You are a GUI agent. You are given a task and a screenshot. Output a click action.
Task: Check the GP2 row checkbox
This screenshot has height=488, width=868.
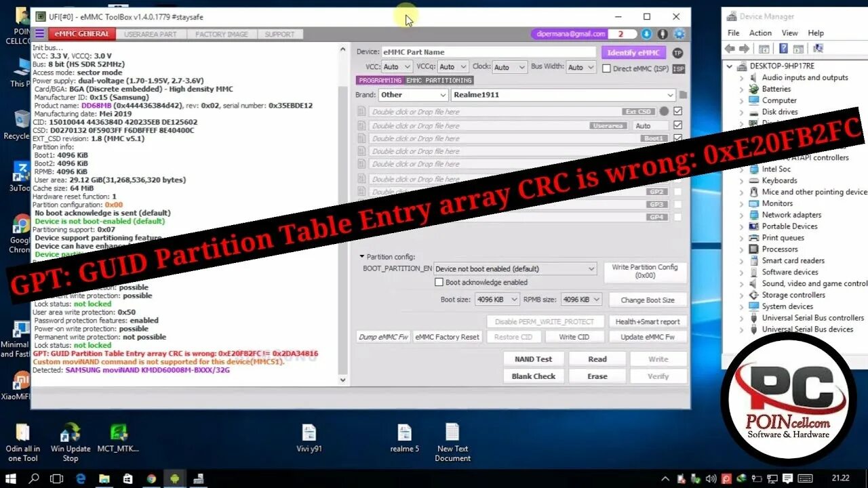[677, 192]
